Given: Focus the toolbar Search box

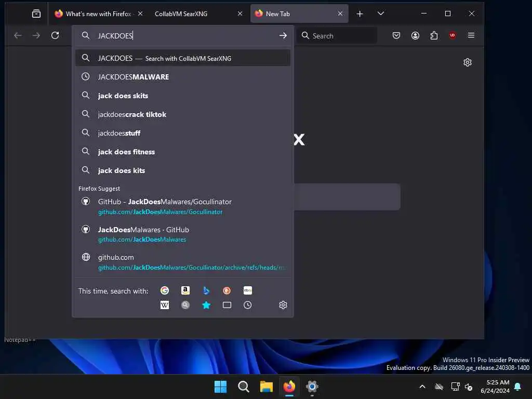Looking at the screenshot, I should pyautogui.click(x=337, y=35).
